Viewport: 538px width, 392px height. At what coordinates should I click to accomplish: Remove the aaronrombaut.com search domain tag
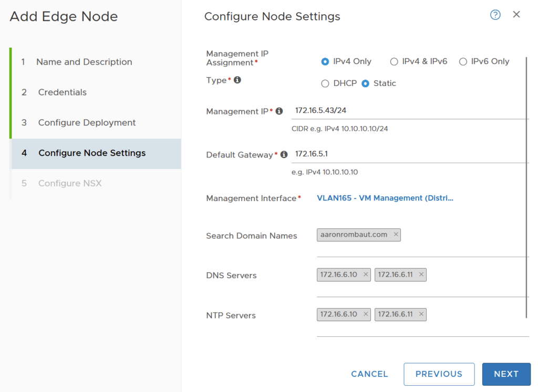point(396,235)
